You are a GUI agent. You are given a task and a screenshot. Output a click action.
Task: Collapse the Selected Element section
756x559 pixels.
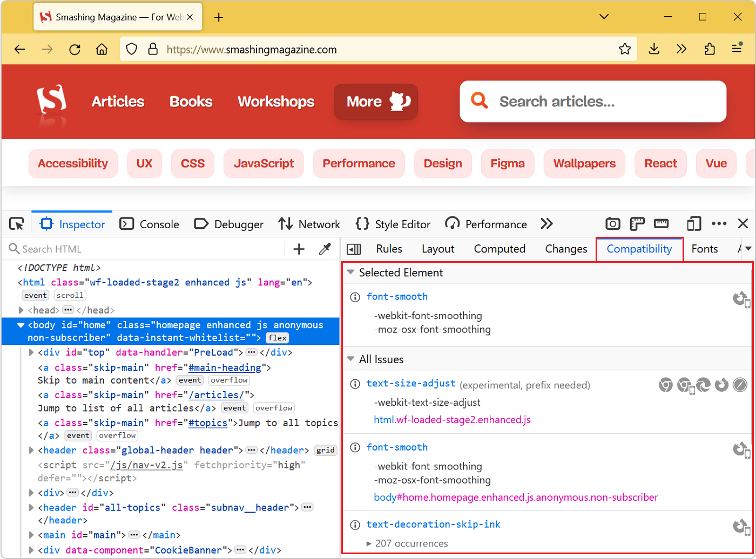(x=352, y=273)
